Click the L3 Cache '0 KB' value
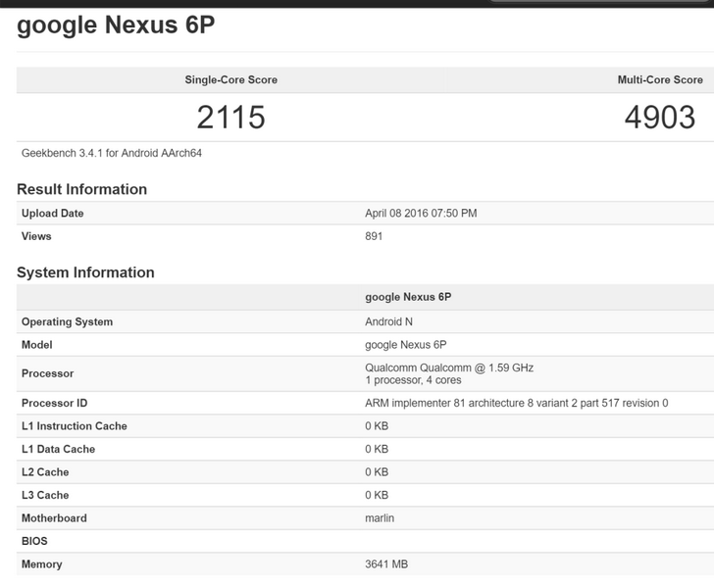This screenshot has width=714, height=588. (x=377, y=495)
